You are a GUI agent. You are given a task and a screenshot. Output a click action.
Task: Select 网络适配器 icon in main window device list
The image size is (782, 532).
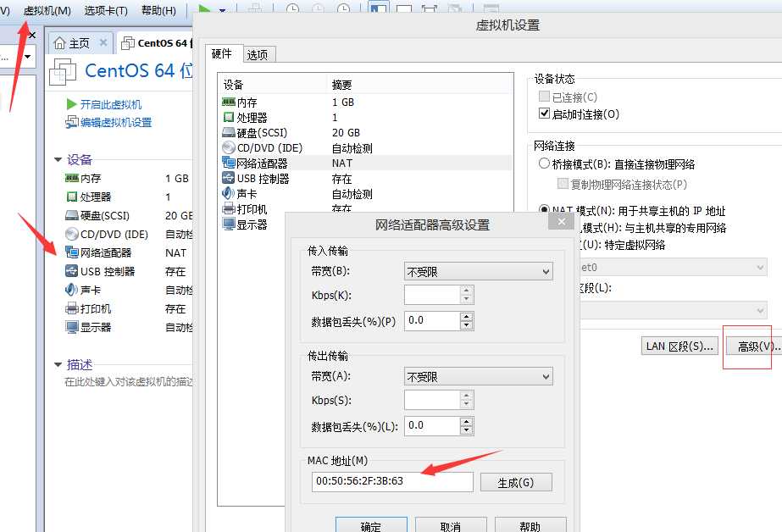pyautogui.click(x=72, y=252)
